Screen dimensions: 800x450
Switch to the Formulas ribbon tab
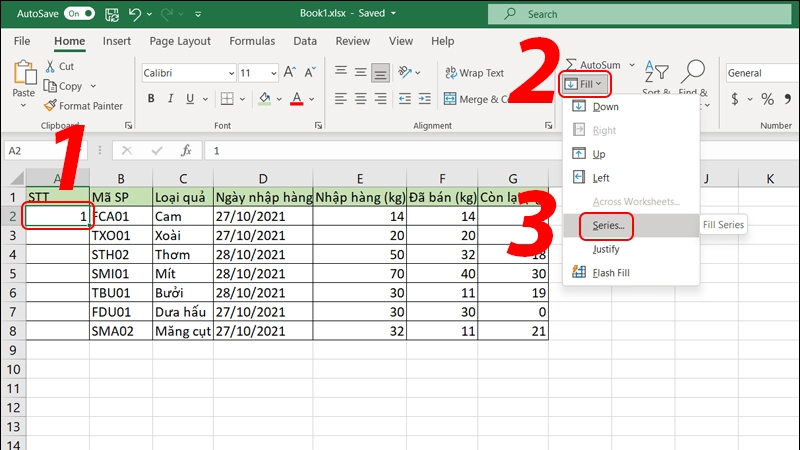click(252, 41)
